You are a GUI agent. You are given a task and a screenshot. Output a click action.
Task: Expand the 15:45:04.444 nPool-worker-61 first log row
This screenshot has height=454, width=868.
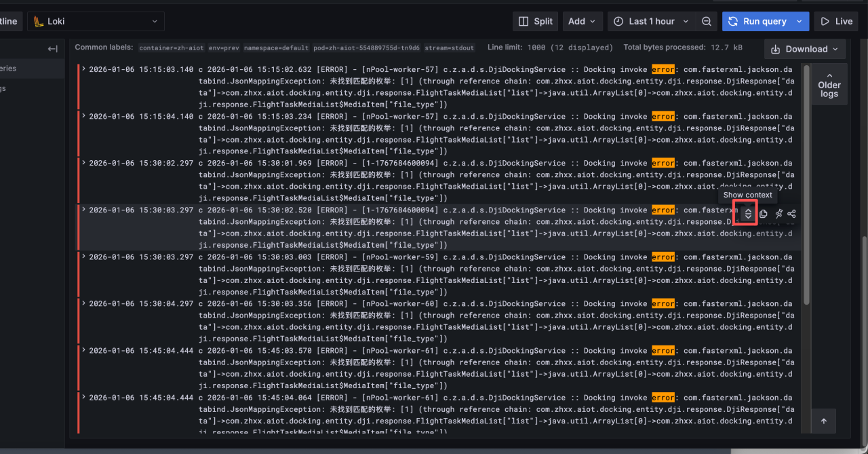[83, 351]
